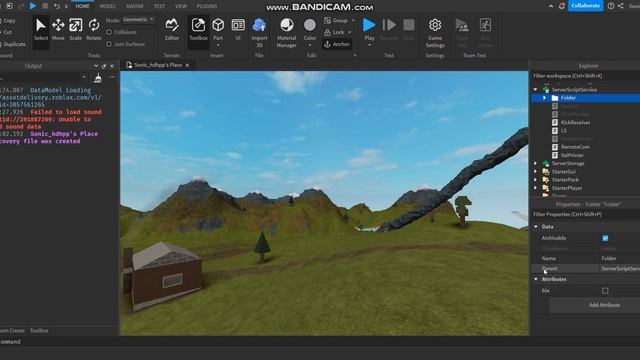
Task: Click the Duplicate button
Action: [x=13, y=44]
